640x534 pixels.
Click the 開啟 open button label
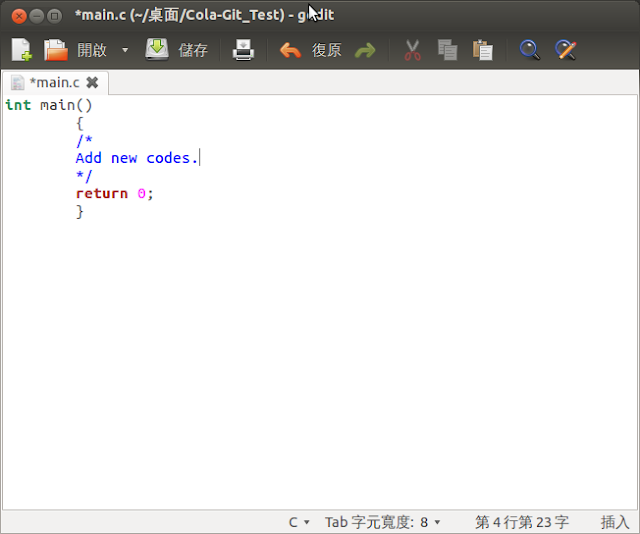pyautogui.click(x=92, y=50)
